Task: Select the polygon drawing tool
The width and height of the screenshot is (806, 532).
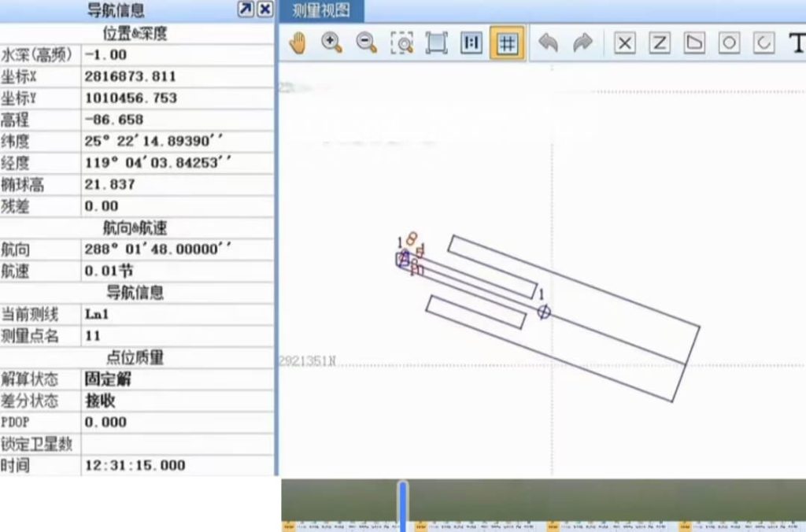Action: point(694,43)
